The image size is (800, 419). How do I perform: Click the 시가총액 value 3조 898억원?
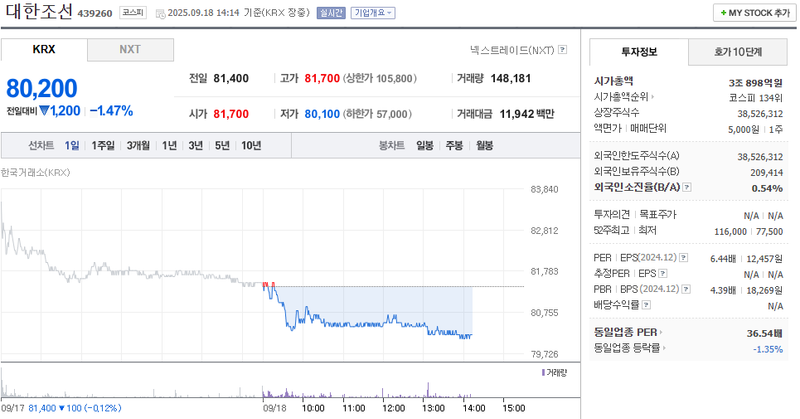(755, 83)
